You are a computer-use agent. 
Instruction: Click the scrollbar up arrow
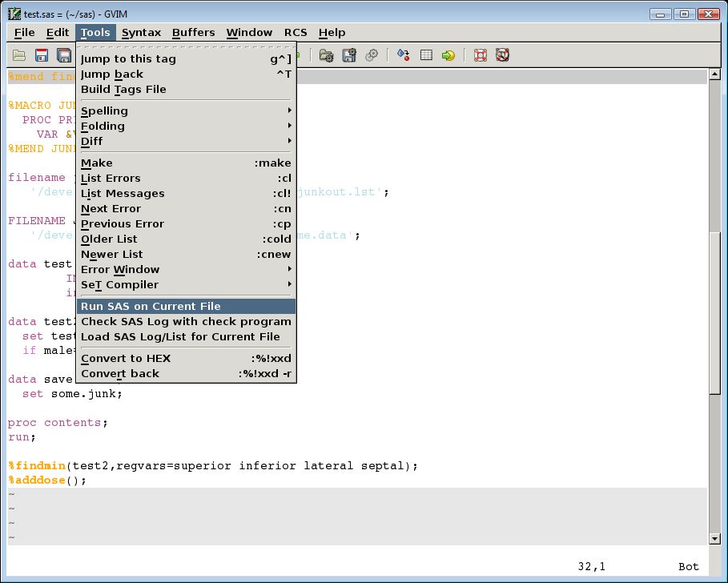pos(715,74)
